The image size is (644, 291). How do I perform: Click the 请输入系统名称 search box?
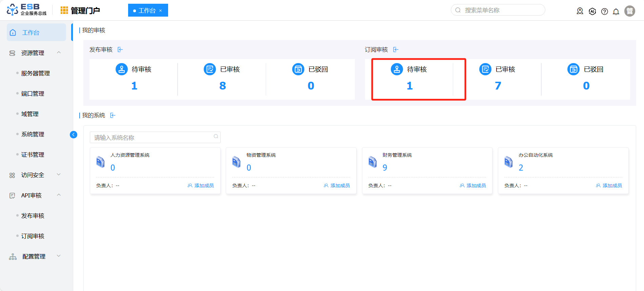tap(153, 138)
